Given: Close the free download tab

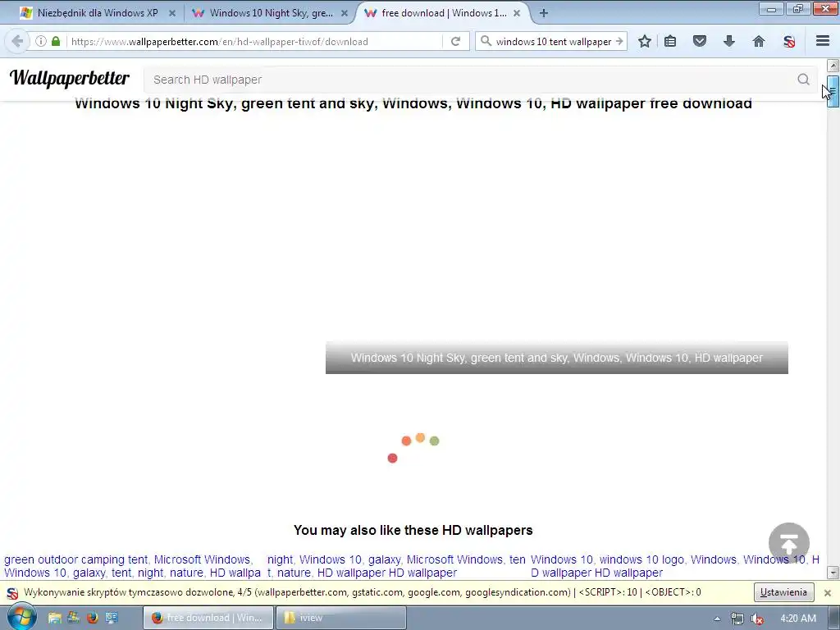Looking at the screenshot, I should point(517,13).
